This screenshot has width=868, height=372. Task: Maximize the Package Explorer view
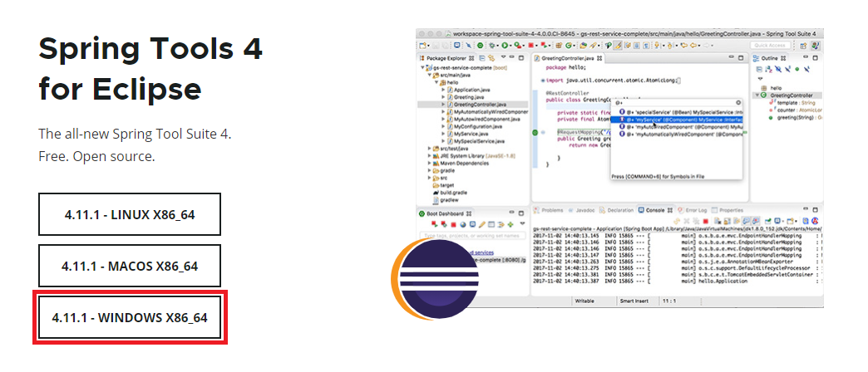click(x=521, y=57)
